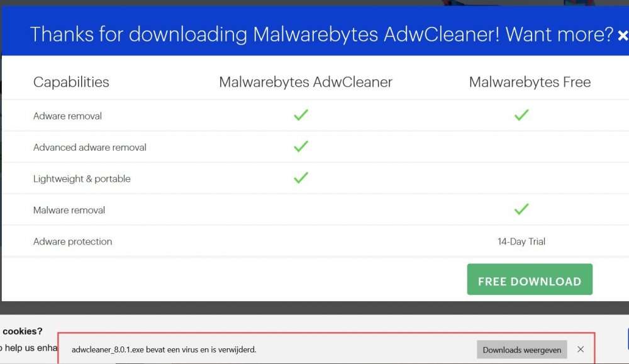Click the green FREE DOWNLOAD button
The image size is (629, 364).
coord(530,280)
